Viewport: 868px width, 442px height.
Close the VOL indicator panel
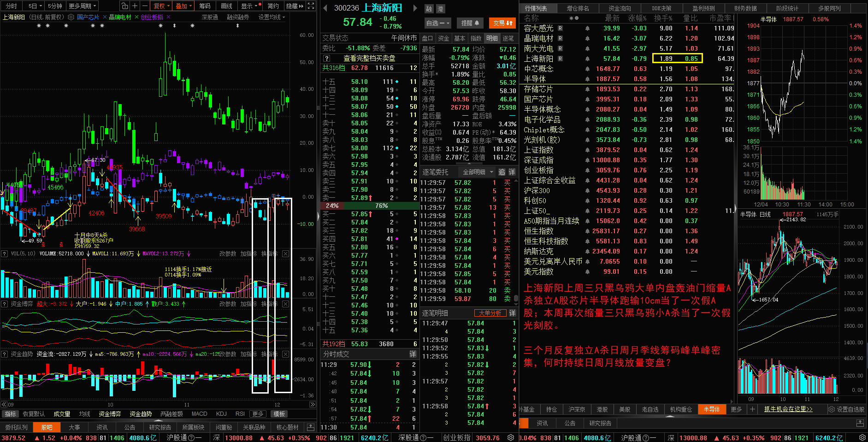coord(285,253)
